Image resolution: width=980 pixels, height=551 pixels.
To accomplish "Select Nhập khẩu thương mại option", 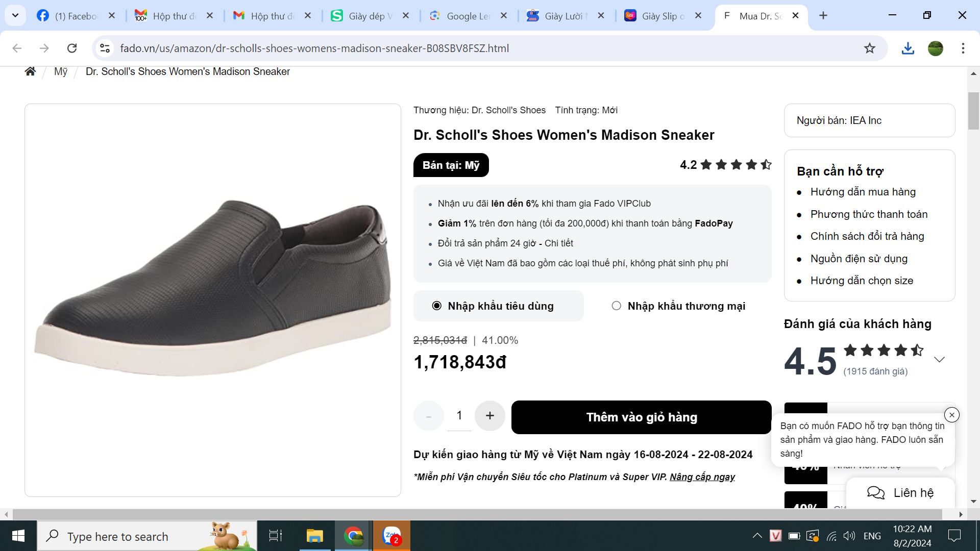I will click(x=617, y=306).
